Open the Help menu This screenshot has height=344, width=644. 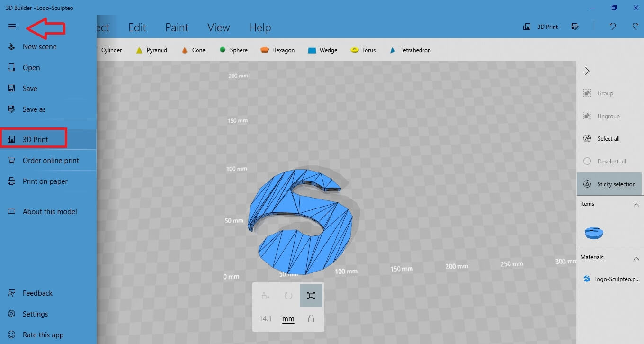coord(260,27)
